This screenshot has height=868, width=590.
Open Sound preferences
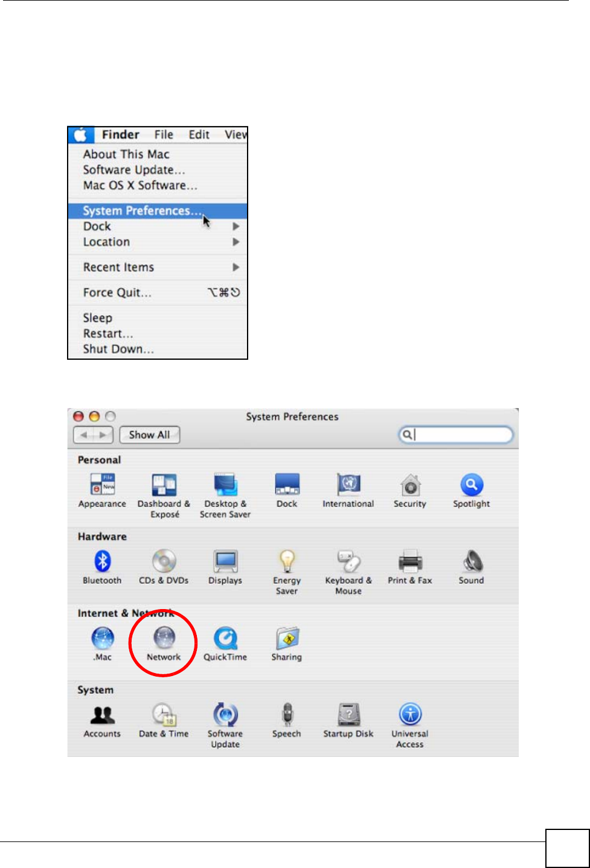point(472,567)
